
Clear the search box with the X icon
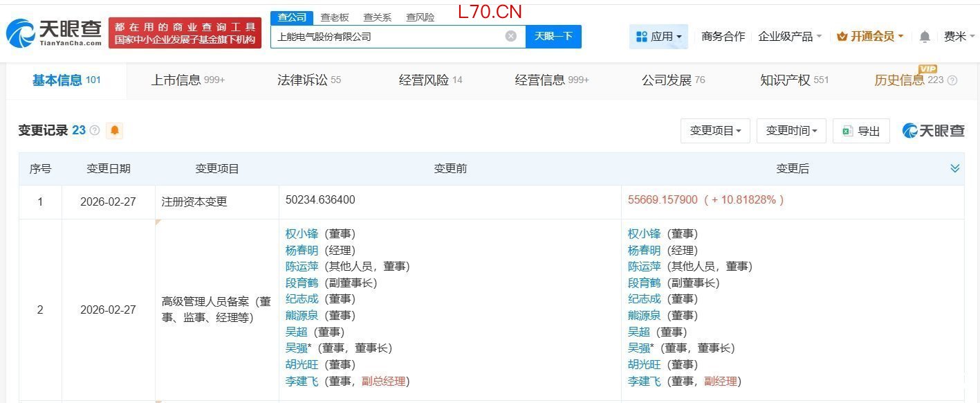(x=511, y=36)
